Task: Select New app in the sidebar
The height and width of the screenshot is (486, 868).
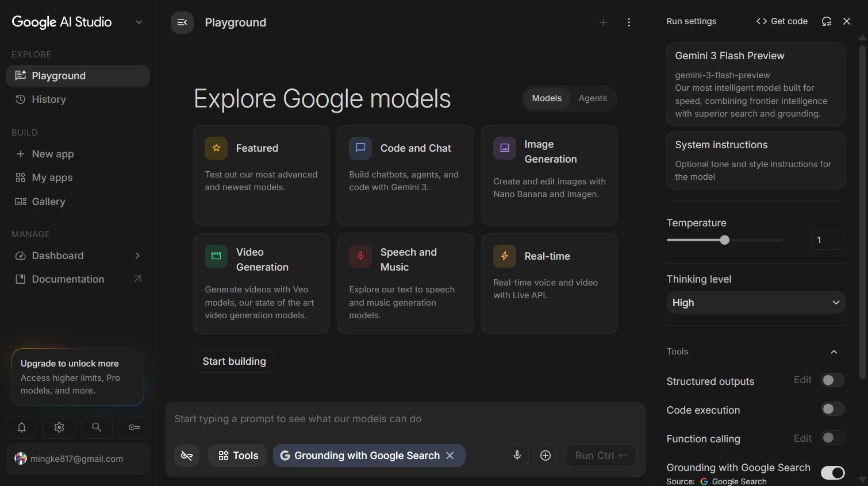Action: [x=78, y=154]
